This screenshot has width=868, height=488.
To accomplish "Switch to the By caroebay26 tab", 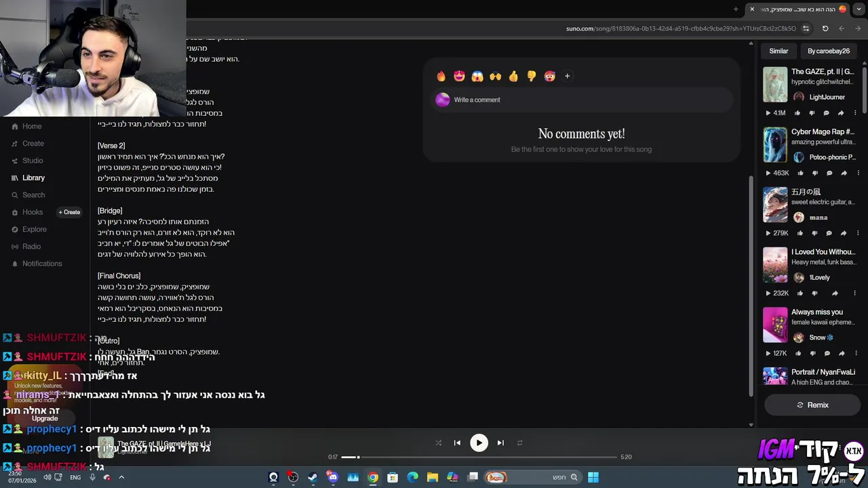I will click(829, 51).
